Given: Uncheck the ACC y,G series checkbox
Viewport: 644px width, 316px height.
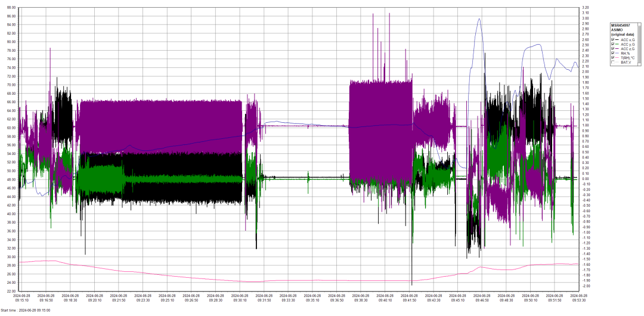Looking at the screenshot, I should pos(613,44).
